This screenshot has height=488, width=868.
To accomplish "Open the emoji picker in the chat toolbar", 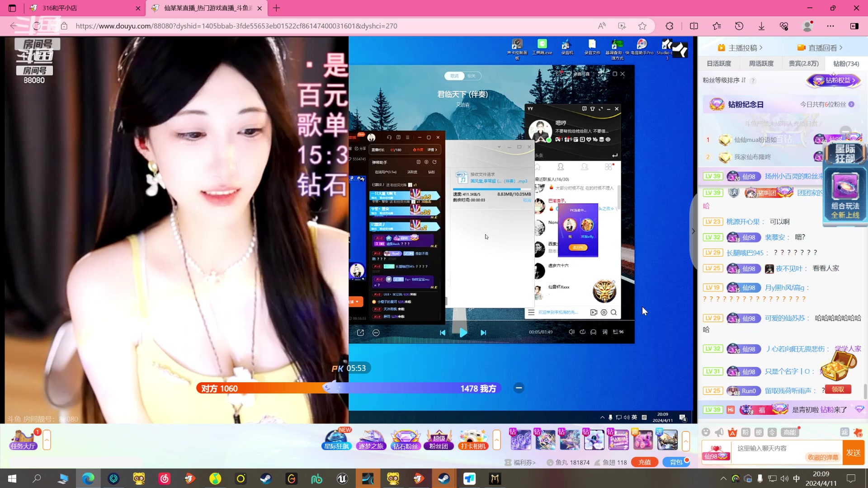I will 706,432.
